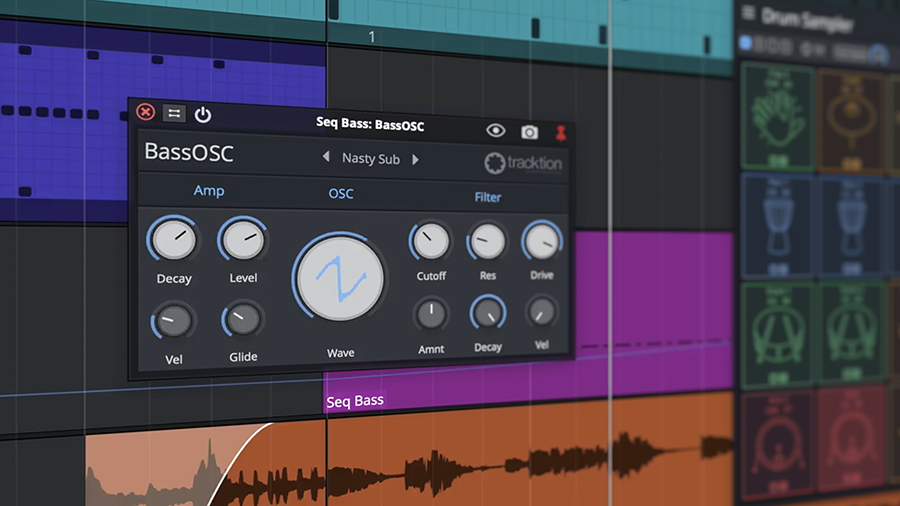Click the camera snapshot icon
This screenshot has height=506, width=900.
tap(529, 133)
